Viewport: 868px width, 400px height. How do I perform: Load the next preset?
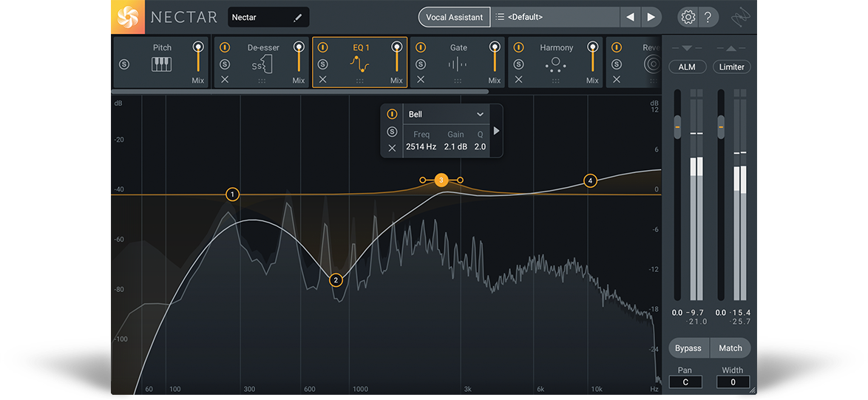651,17
